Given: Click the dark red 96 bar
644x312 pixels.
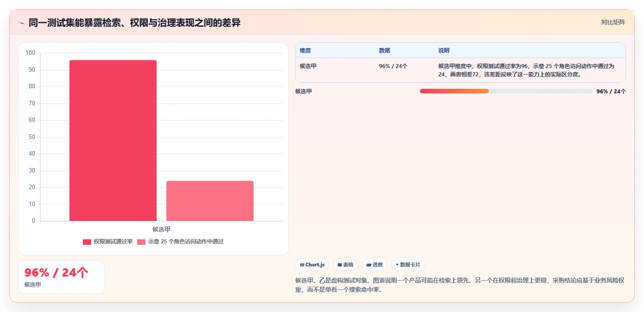Looking at the screenshot, I should [113, 140].
